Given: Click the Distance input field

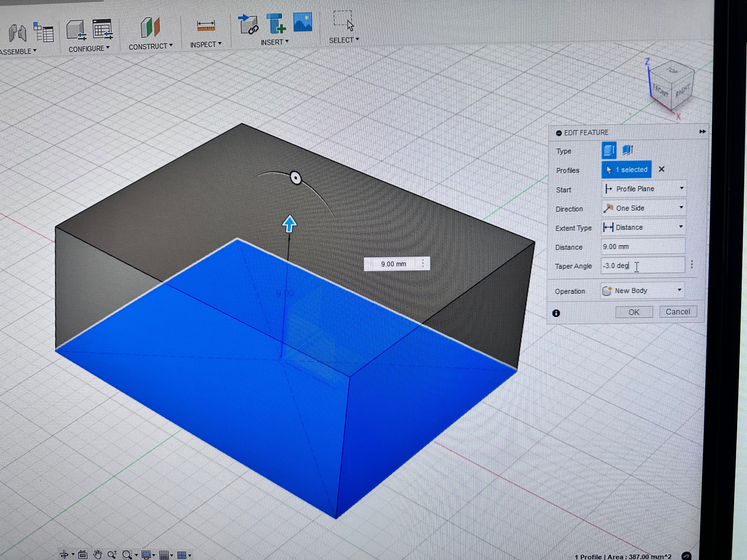Looking at the screenshot, I should tap(643, 247).
